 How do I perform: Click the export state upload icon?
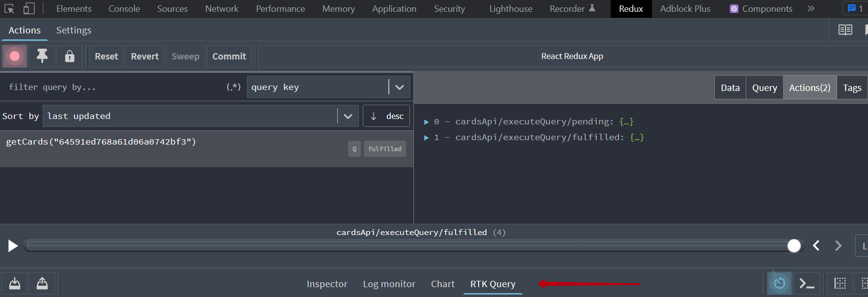tap(42, 283)
